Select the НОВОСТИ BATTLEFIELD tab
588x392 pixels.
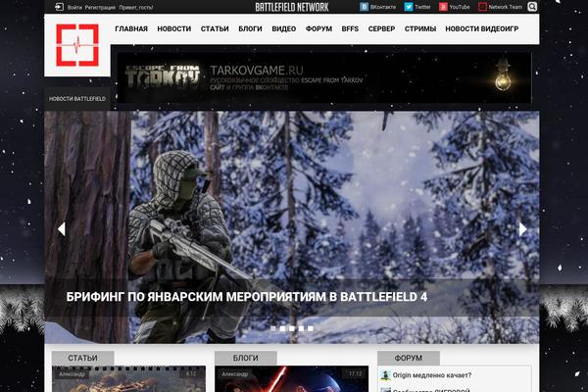[x=77, y=99]
